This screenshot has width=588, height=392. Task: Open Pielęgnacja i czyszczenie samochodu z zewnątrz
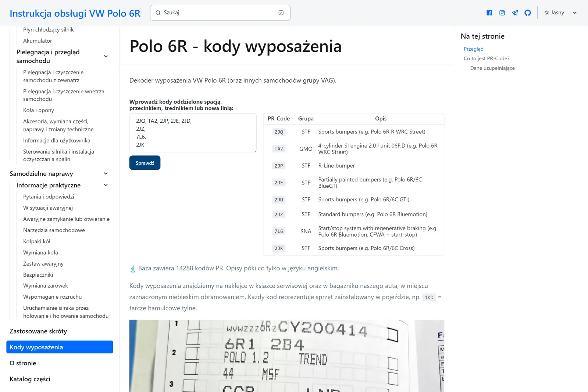point(53,76)
